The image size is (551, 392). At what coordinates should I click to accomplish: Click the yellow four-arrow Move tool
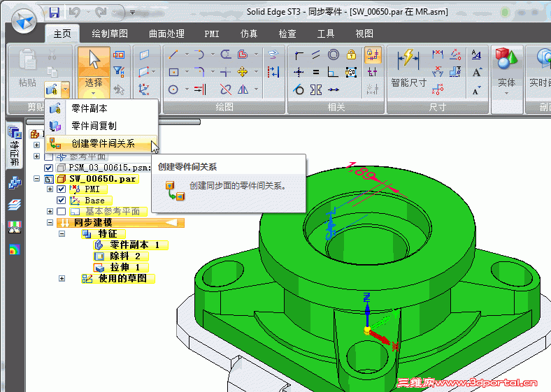click(243, 72)
